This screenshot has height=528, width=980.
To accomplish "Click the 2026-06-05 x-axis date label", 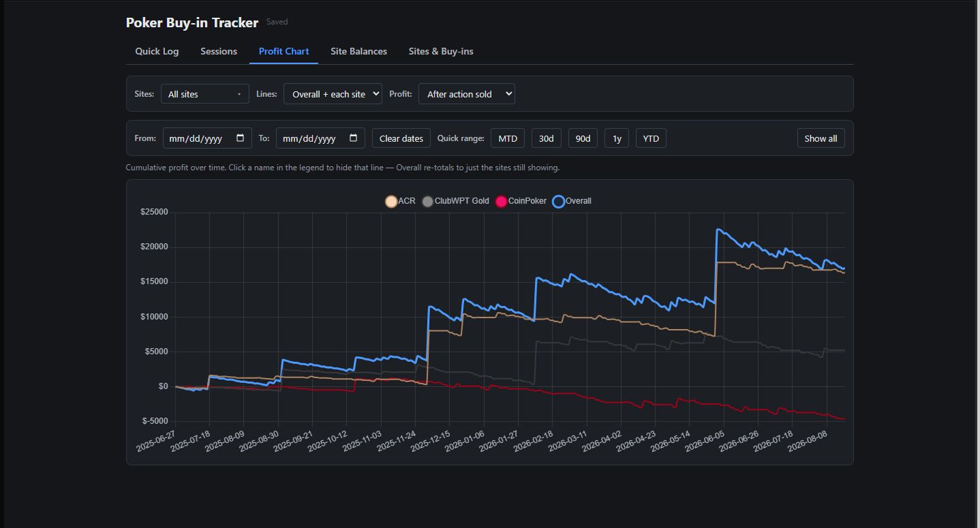I will (705, 441).
